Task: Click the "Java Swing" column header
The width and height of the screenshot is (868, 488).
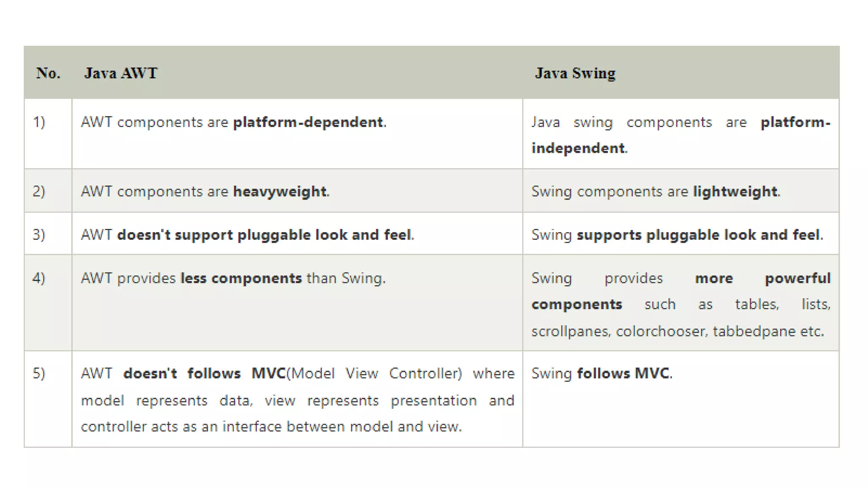Action: point(575,73)
